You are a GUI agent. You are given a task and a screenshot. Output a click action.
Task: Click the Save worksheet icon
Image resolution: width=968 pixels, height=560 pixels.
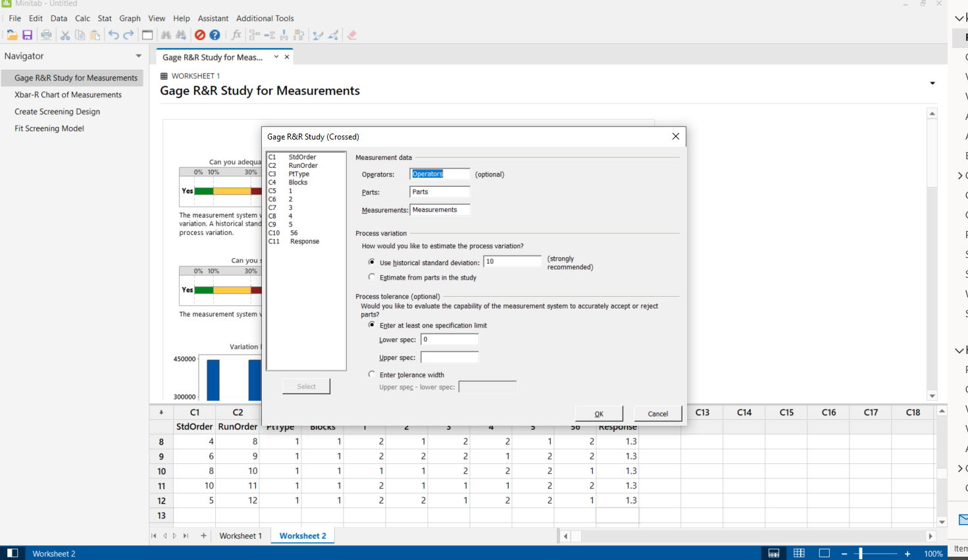point(27,35)
